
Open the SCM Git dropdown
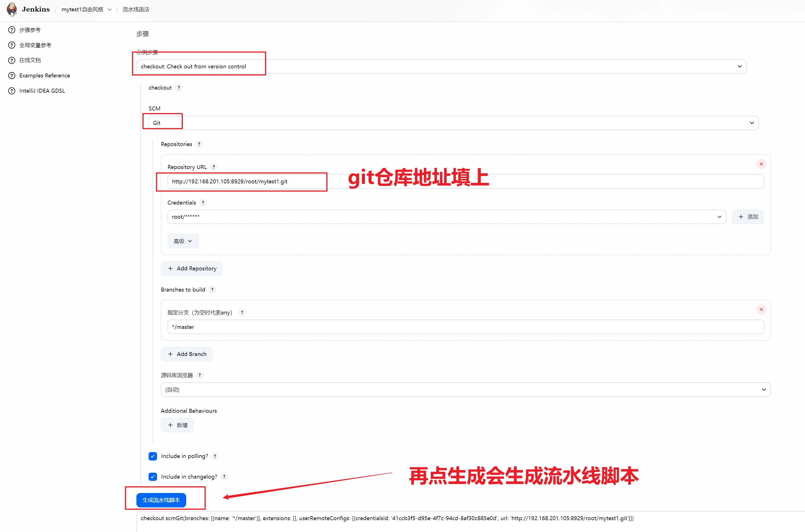pyautogui.click(x=453, y=123)
